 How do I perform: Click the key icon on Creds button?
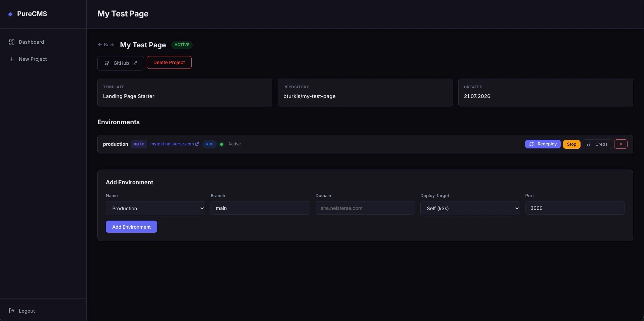pos(589,144)
